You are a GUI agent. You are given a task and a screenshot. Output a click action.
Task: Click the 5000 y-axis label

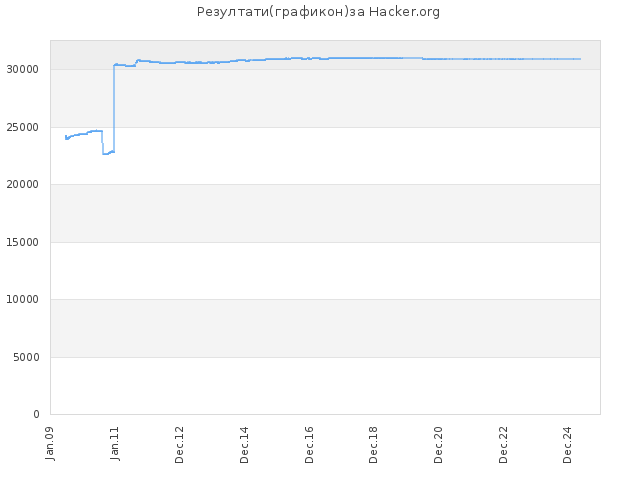click(x=26, y=358)
